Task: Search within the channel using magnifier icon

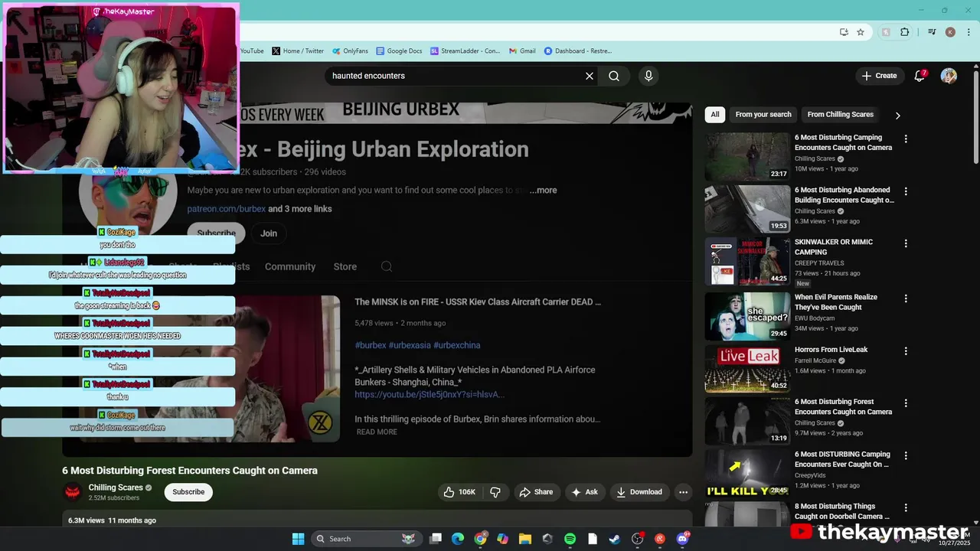Action: pos(387,266)
